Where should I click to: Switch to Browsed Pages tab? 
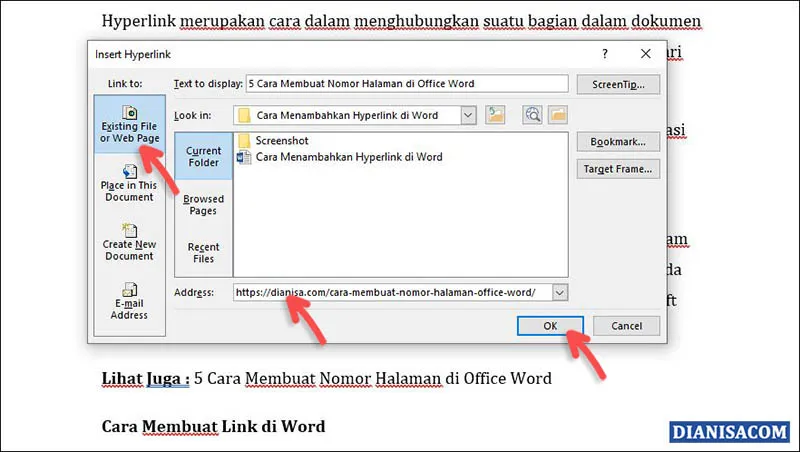204,205
